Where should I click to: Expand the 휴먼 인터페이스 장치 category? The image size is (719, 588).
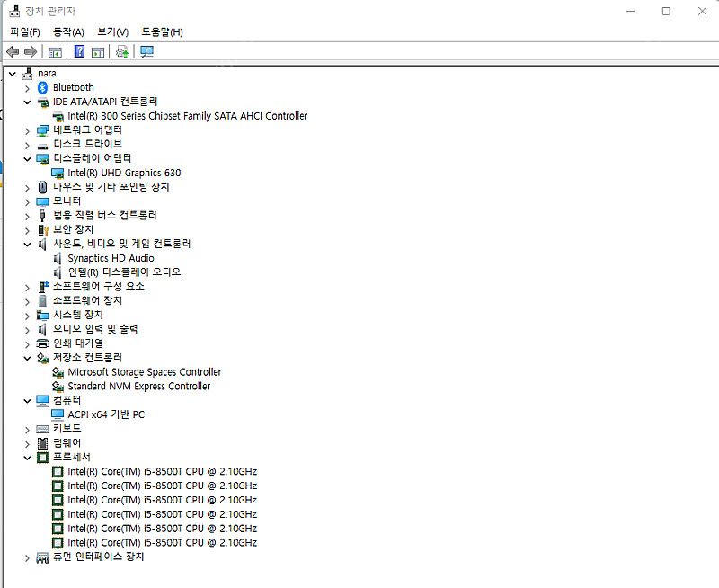27,557
